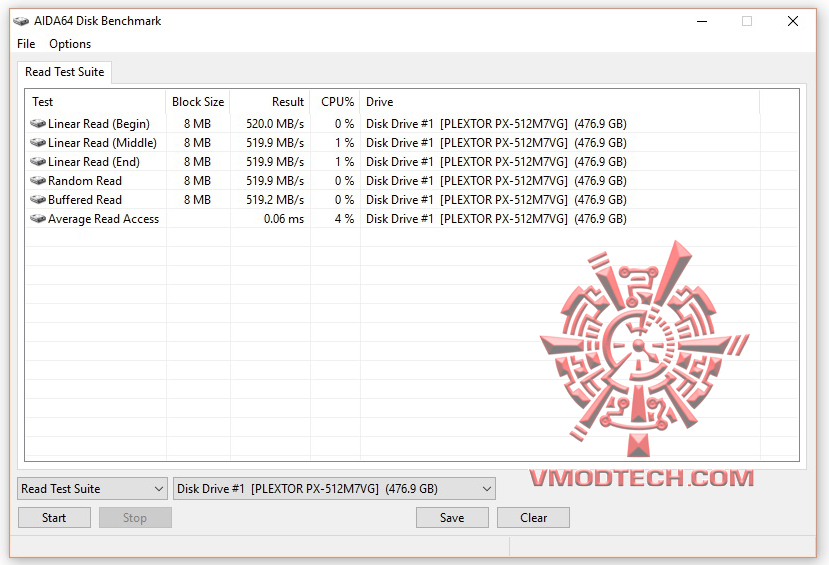This screenshot has width=829, height=565.
Task: Click the disk icon beside Linear Read (Begin)
Action: 38,124
